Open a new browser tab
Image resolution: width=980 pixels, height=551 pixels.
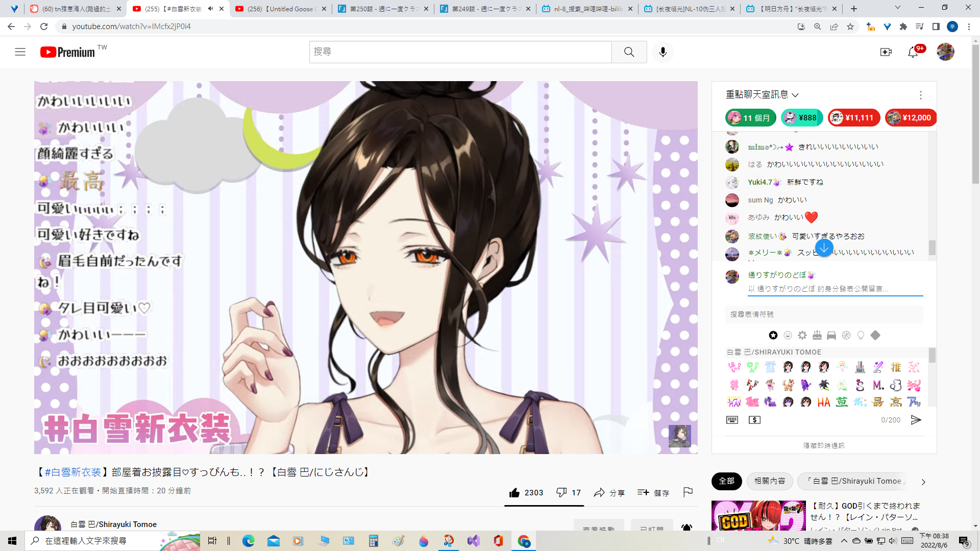(x=853, y=9)
